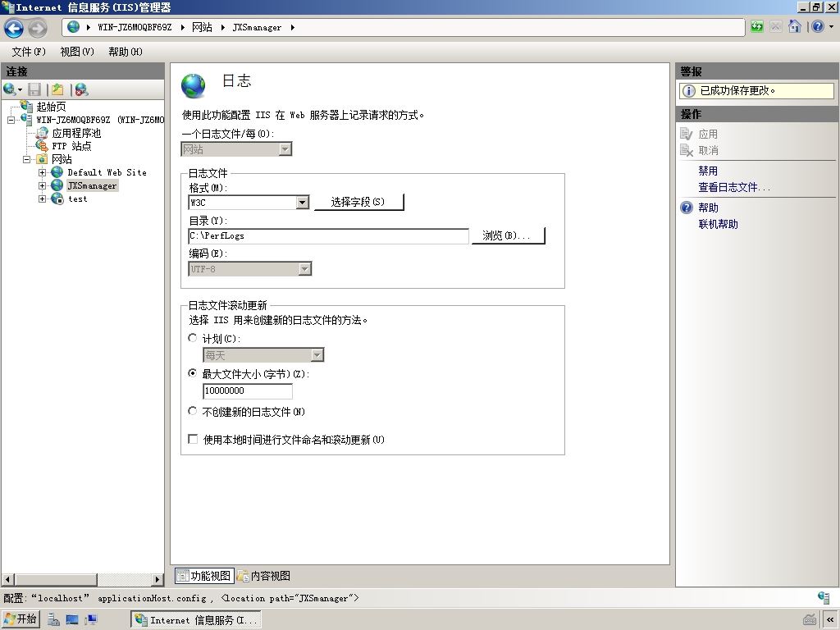Screen dimensions: 840x630
Task: Click the 取消 cancel icon in Actions
Action: 687,151
